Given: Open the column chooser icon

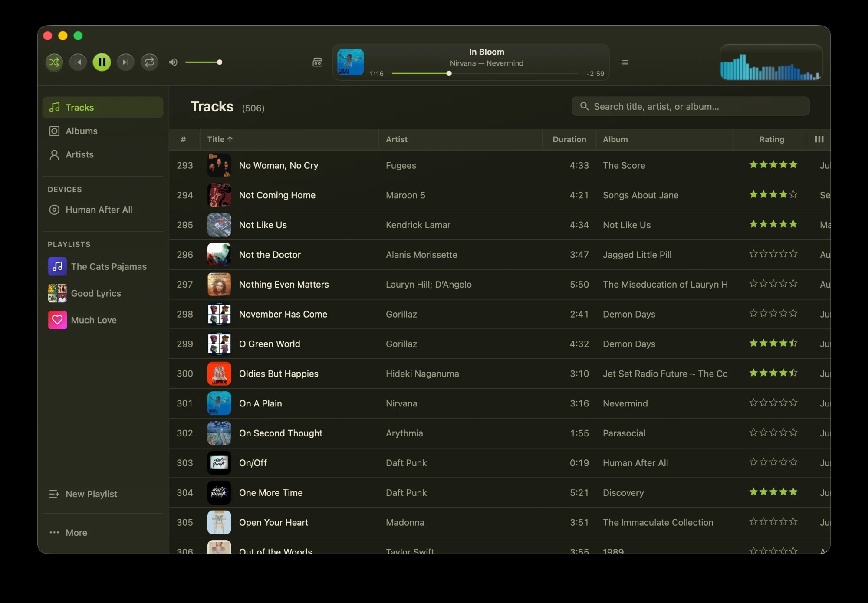Looking at the screenshot, I should (819, 139).
